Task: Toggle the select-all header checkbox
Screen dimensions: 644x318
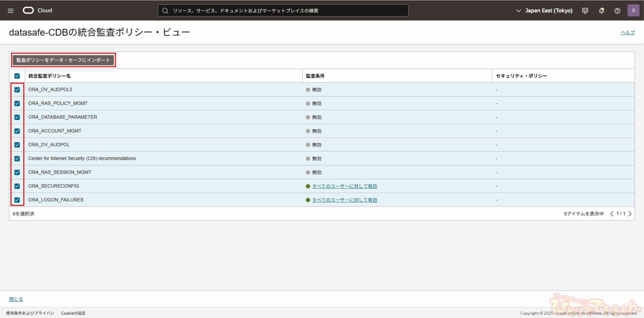Action: [x=17, y=76]
